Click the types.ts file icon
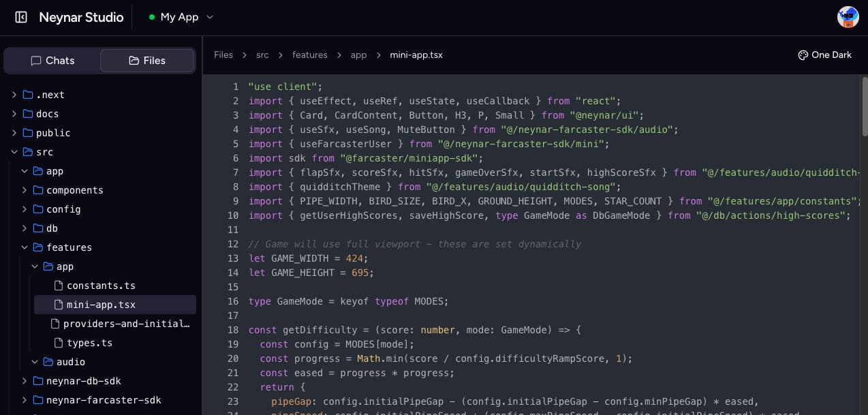Image resolution: width=868 pixels, height=415 pixels. click(59, 343)
